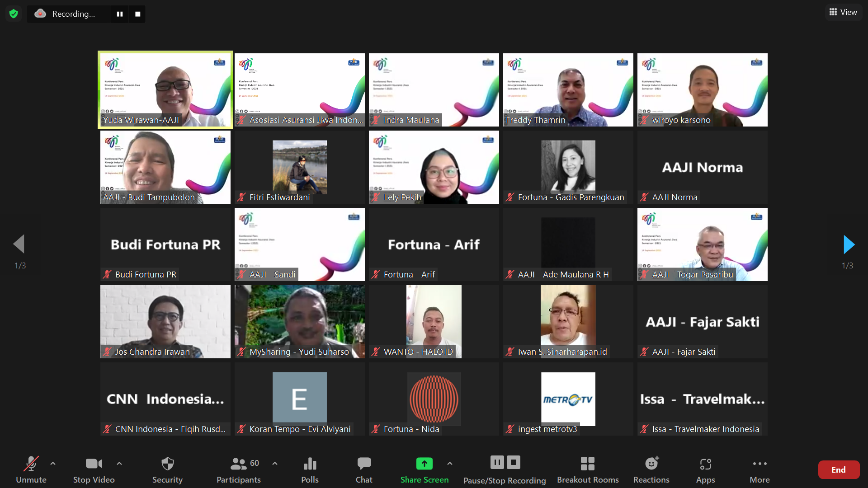
Task: Select Fortuna - Gadis Parengkuan tile
Action: tap(568, 167)
